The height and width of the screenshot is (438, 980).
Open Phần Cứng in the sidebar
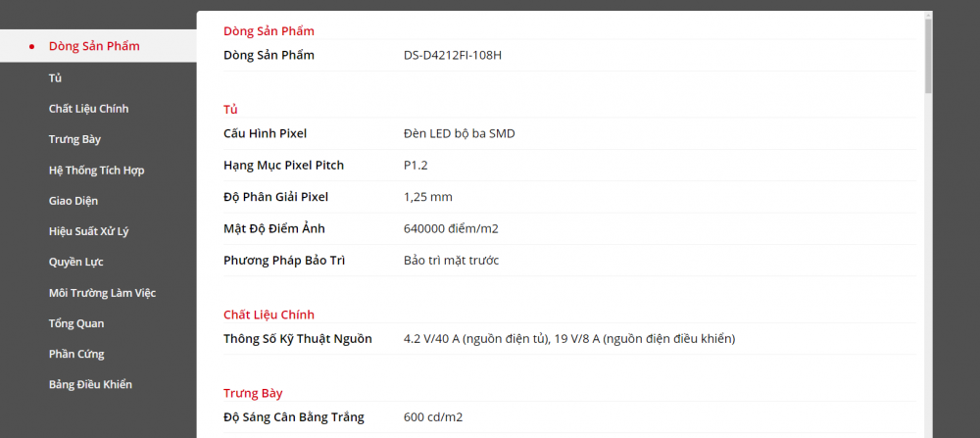click(76, 354)
